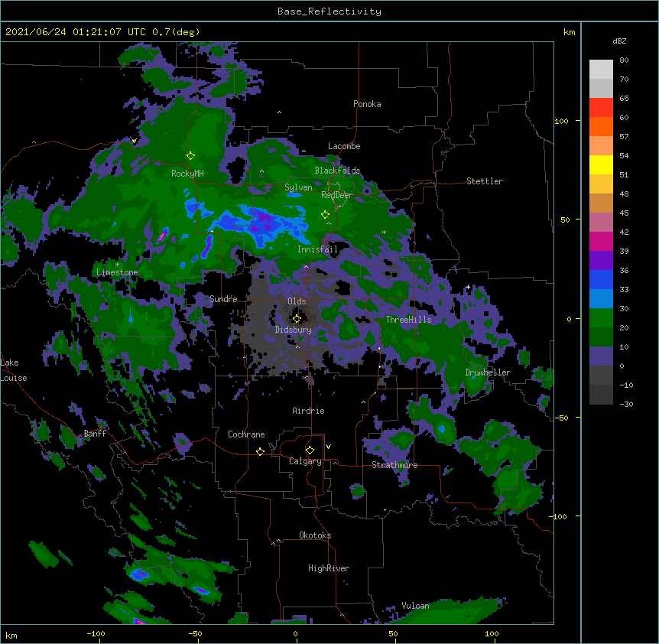Click the Drumheller label
Image resolution: width=659 pixels, height=644 pixels.
click(x=488, y=372)
